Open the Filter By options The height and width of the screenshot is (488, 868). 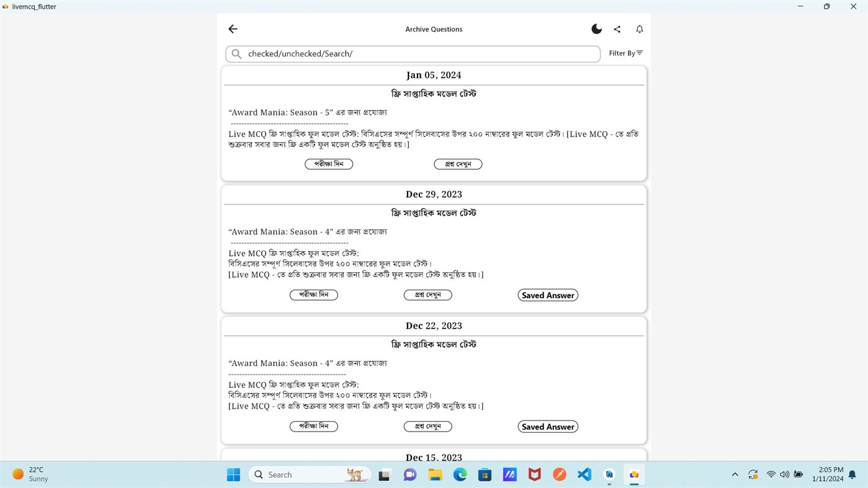coord(622,53)
